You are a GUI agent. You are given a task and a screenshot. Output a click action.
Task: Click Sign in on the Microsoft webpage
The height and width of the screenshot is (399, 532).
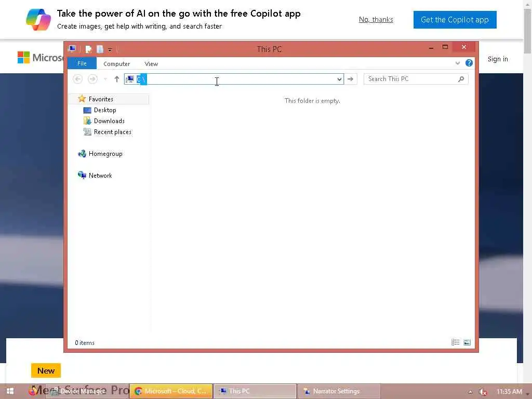click(x=498, y=59)
